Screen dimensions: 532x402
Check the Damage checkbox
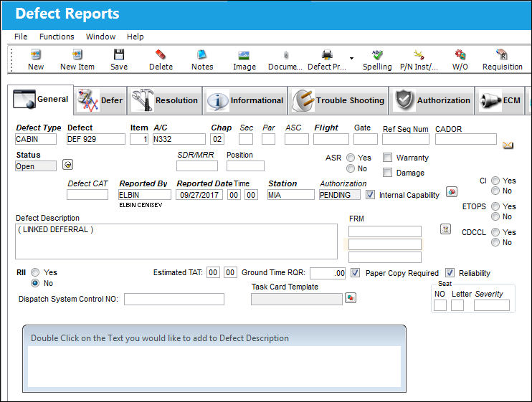pos(387,173)
